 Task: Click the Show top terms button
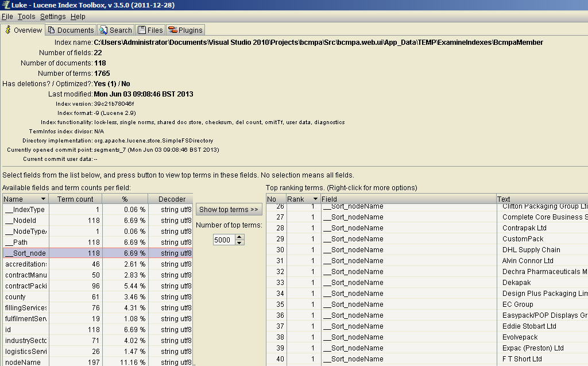point(229,210)
